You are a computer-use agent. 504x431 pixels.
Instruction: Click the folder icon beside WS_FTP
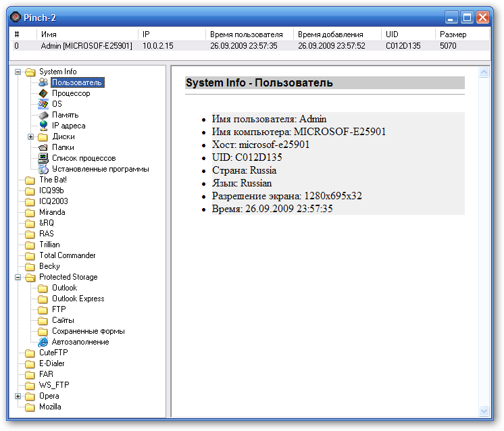[30, 385]
